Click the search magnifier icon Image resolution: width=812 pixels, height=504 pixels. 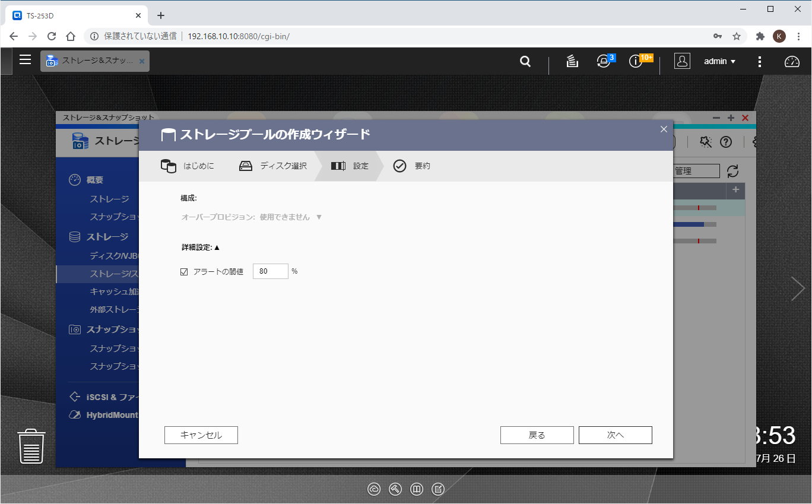525,61
